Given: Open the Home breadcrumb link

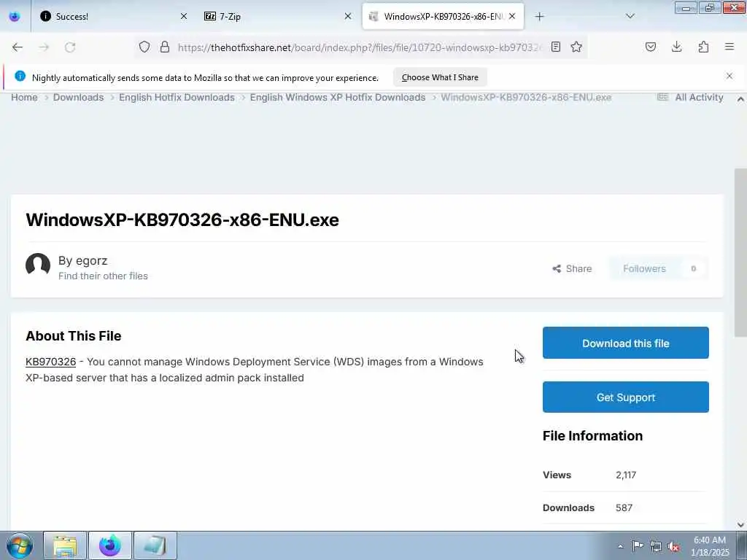Looking at the screenshot, I should coord(24,97).
